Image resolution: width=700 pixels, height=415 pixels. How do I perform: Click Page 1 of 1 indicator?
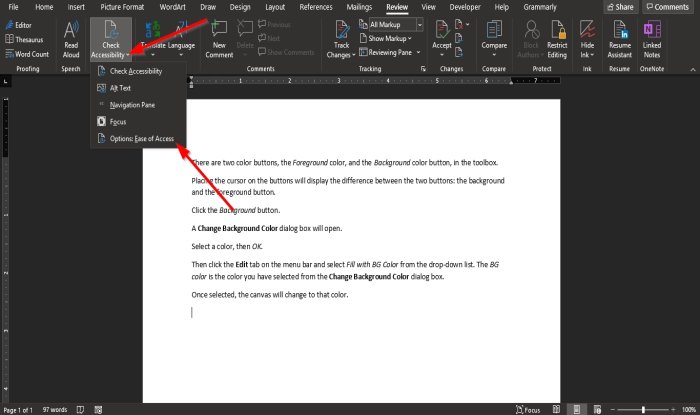tap(18, 410)
